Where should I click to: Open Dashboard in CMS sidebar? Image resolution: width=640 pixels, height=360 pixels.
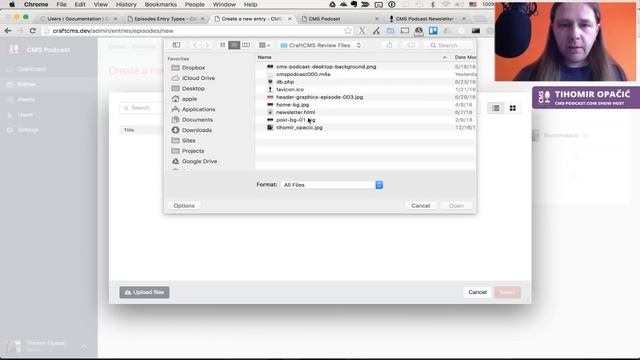click(32, 69)
